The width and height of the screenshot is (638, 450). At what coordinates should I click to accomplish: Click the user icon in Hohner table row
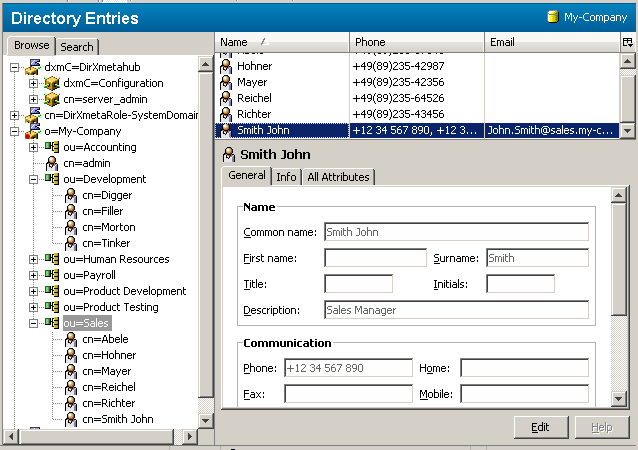(228, 66)
